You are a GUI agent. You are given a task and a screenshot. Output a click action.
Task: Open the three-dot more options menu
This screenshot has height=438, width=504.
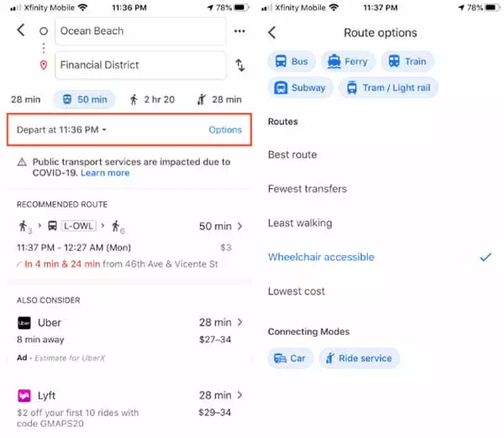click(239, 31)
